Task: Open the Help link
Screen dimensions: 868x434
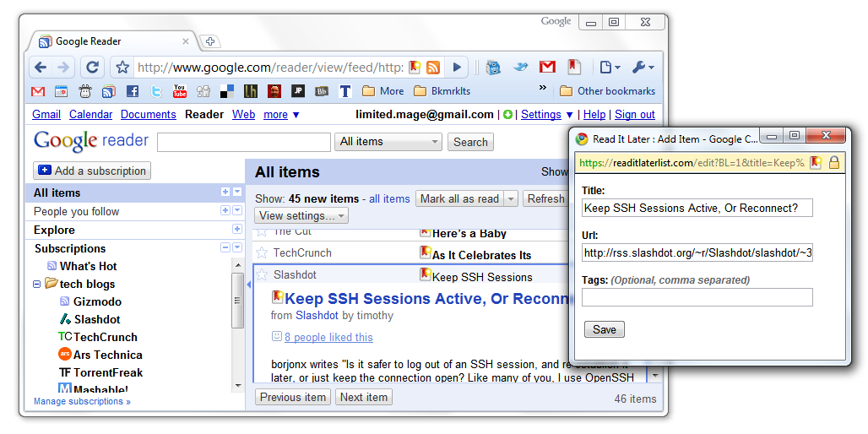Action: click(x=594, y=115)
